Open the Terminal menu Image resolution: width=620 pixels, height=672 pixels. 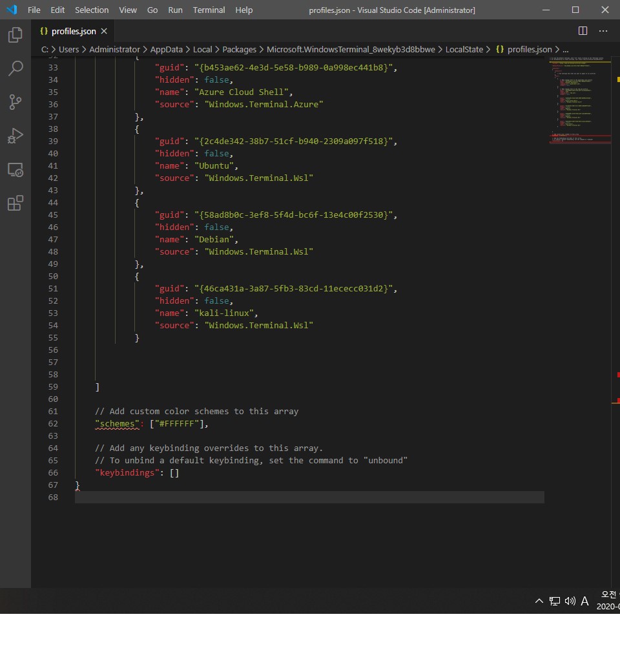209,10
